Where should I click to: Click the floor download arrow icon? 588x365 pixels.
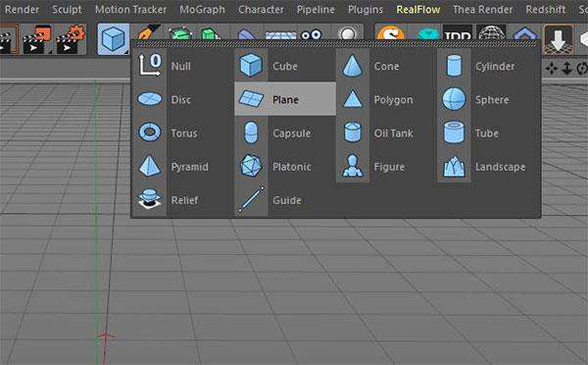(x=558, y=39)
